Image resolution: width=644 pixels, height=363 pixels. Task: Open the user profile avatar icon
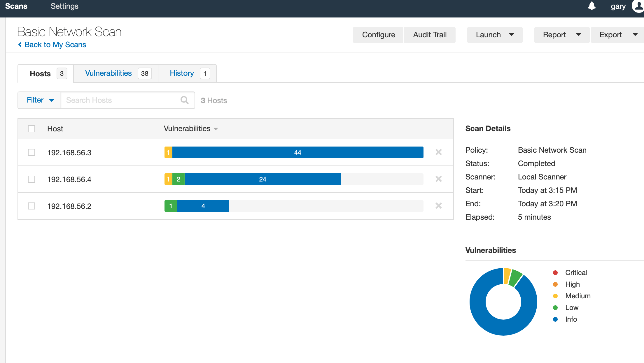[638, 6]
